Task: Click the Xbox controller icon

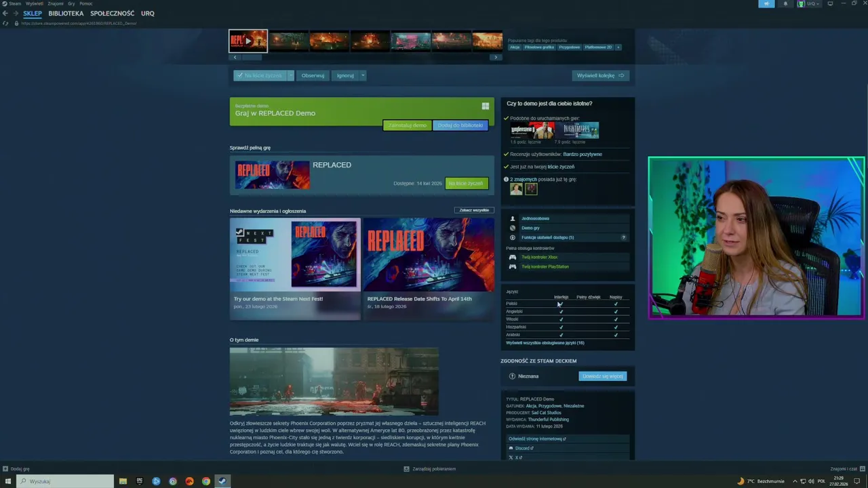Action: pos(513,257)
